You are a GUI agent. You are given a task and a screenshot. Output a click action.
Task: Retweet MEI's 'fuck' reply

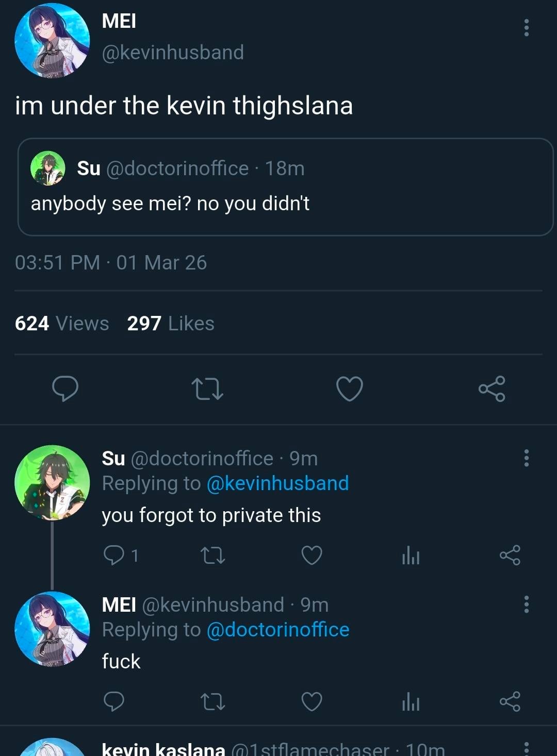coord(212,701)
